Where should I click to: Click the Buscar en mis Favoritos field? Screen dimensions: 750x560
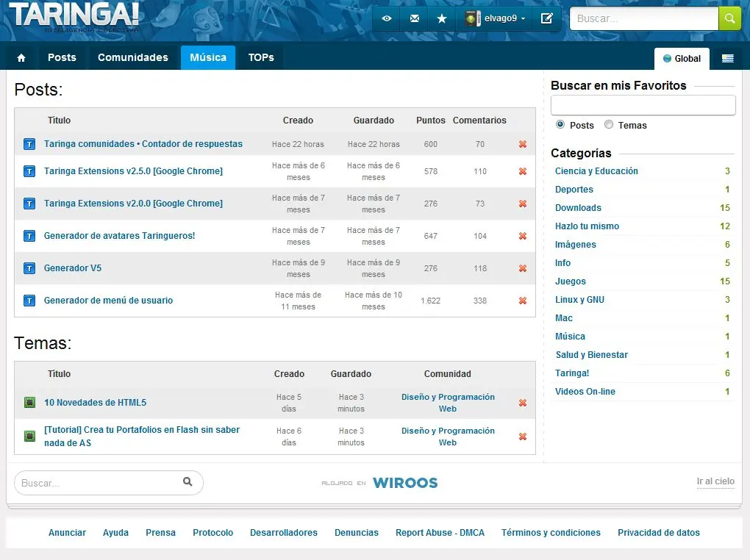[643, 105]
